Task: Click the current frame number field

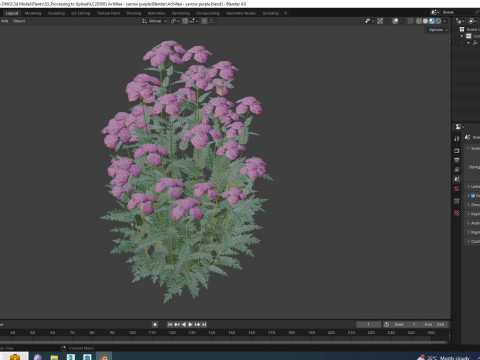Action: coord(368,324)
